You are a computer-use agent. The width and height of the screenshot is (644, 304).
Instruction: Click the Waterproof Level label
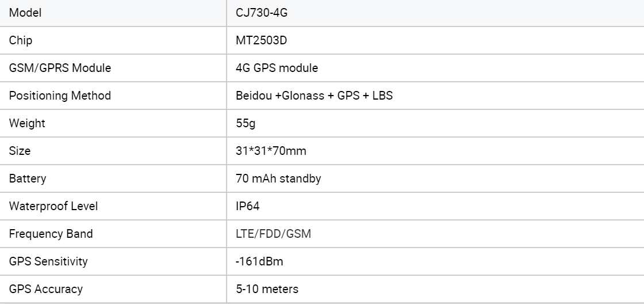(53, 206)
